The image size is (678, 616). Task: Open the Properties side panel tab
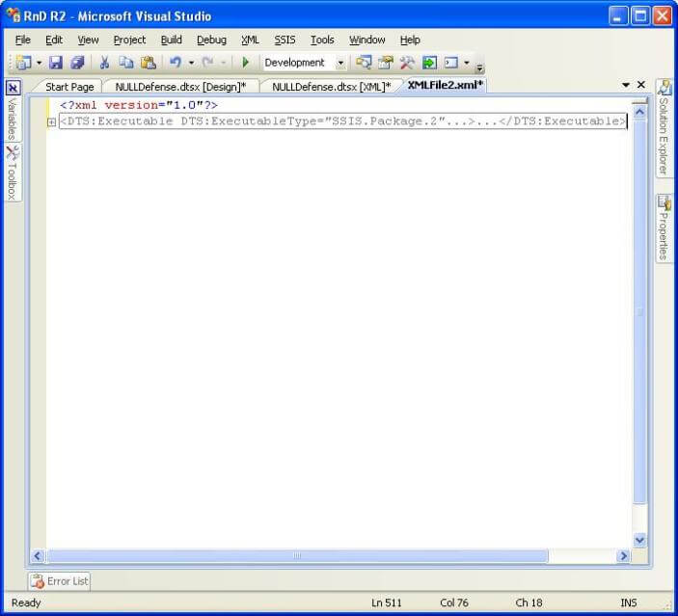coord(664,228)
